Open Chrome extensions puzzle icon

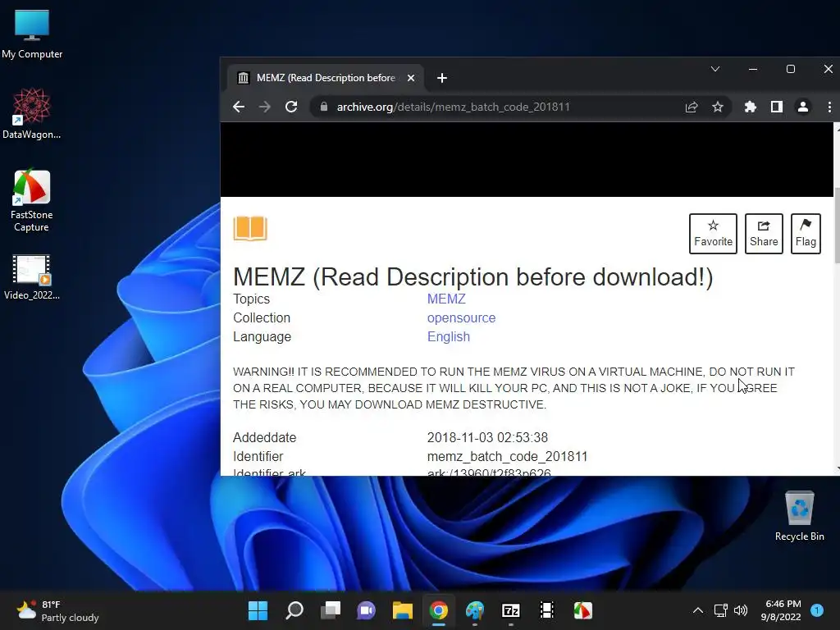click(750, 107)
